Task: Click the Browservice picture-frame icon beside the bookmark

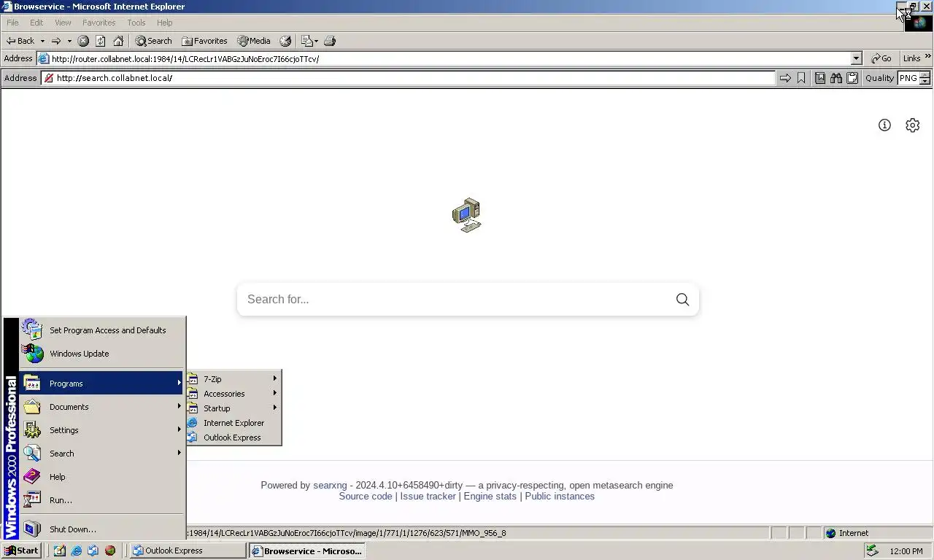Action: click(820, 78)
